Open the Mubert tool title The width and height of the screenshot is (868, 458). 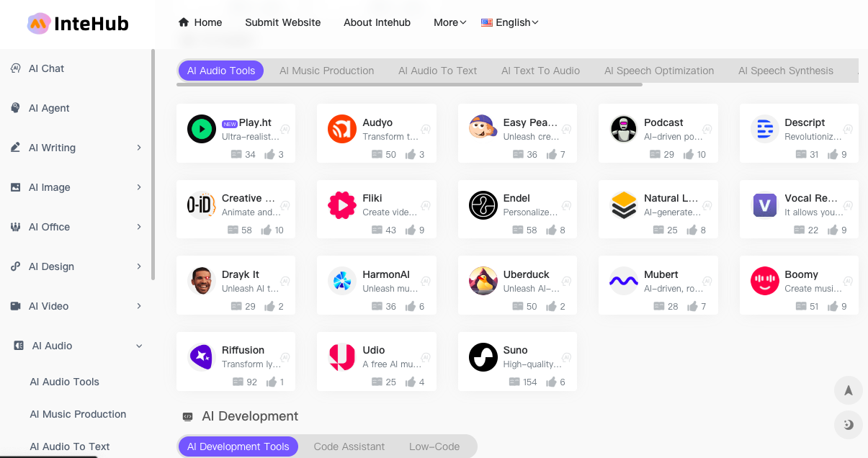pos(661,274)
